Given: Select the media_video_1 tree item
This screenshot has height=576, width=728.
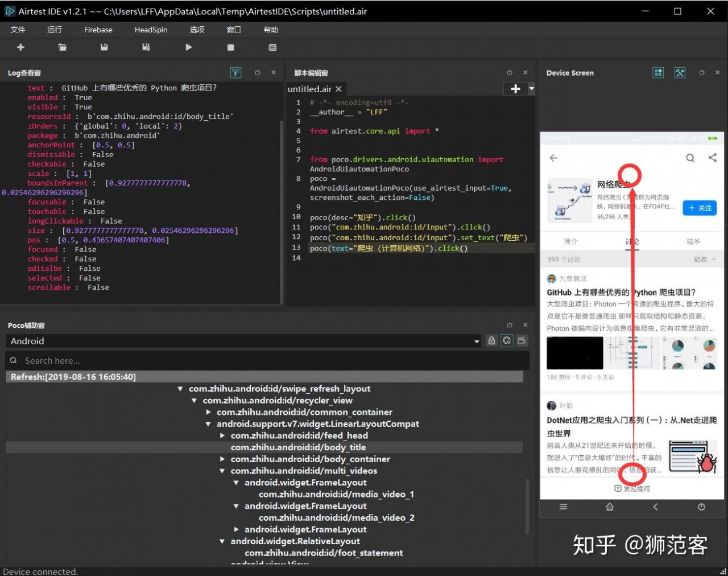Looking at the screenshot, I should (336, 494).
